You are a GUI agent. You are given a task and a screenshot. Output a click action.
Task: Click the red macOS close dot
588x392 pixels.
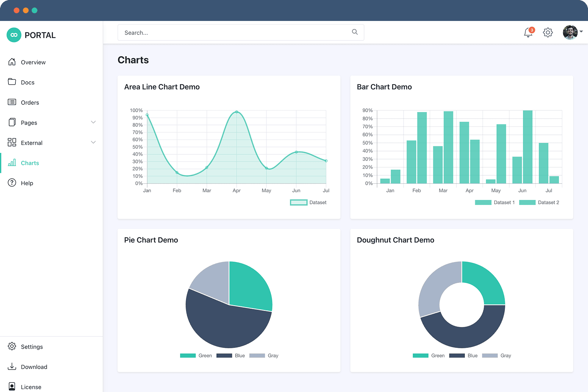click(x=17, y=10)
